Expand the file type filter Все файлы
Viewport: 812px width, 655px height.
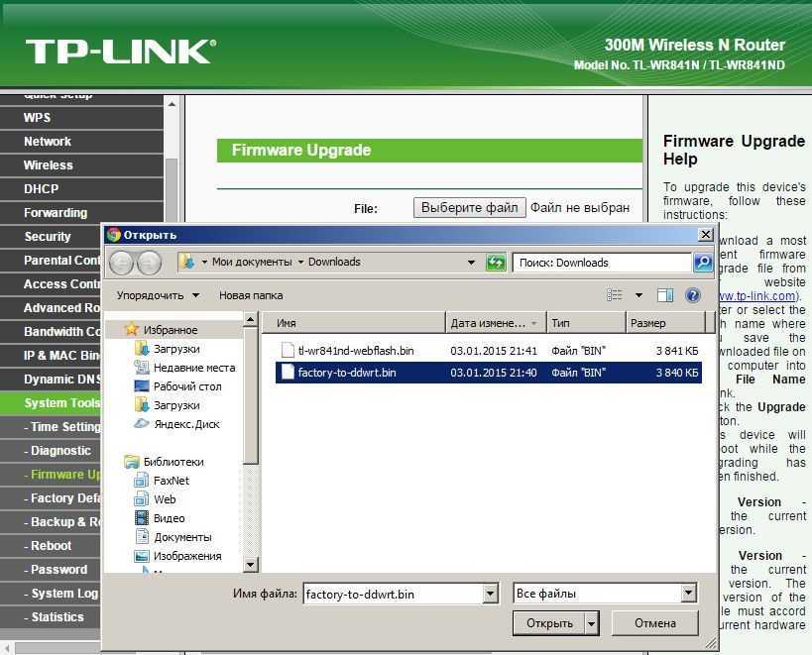[x=689, y=594]
